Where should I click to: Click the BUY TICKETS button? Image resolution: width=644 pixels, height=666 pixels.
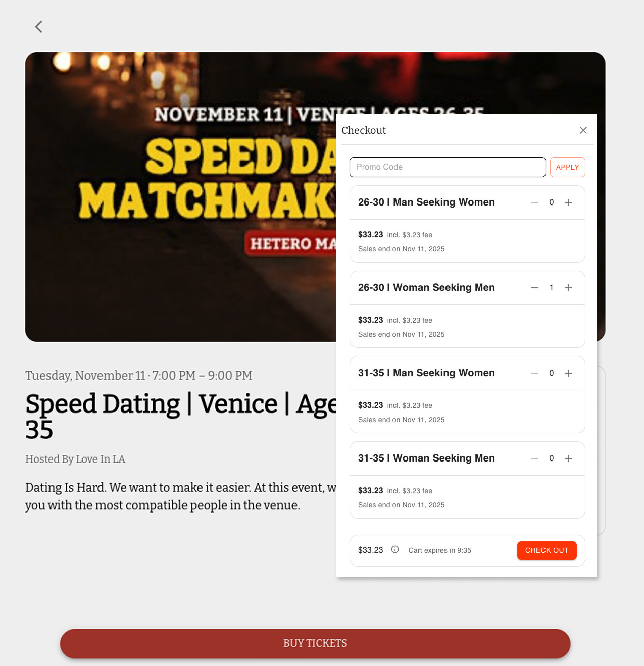315,643
